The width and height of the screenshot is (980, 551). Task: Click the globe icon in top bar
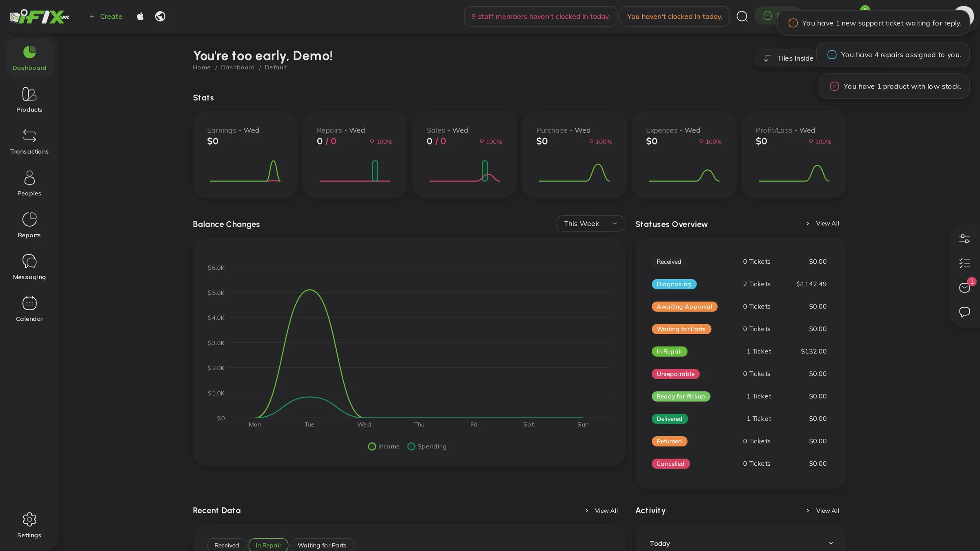[160, 16]
